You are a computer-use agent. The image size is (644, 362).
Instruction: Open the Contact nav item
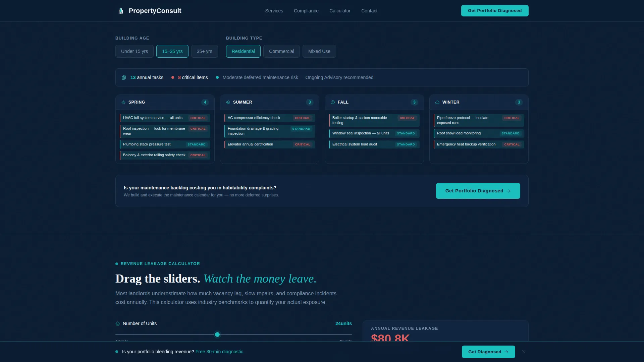pyautogui.click(x=369, y=11)
